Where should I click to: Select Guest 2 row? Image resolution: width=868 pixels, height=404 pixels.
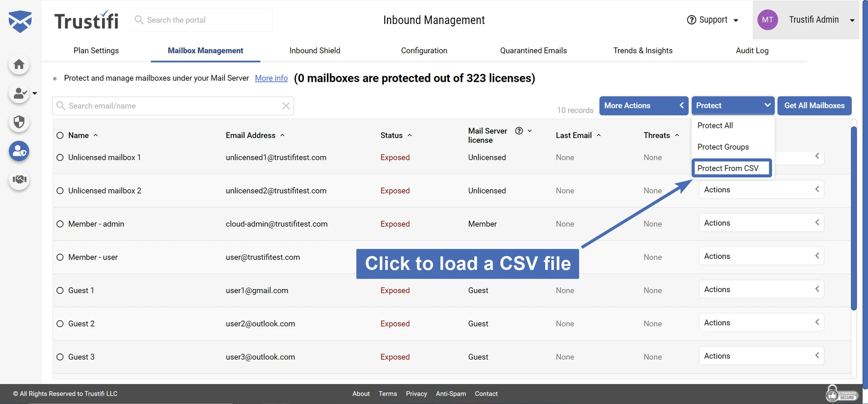60,324
